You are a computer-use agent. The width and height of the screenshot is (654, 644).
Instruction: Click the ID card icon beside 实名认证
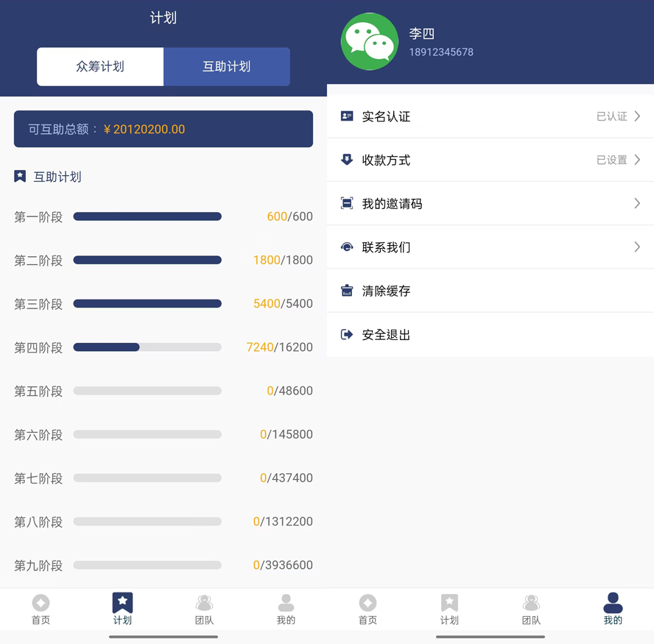coord(347,116)
